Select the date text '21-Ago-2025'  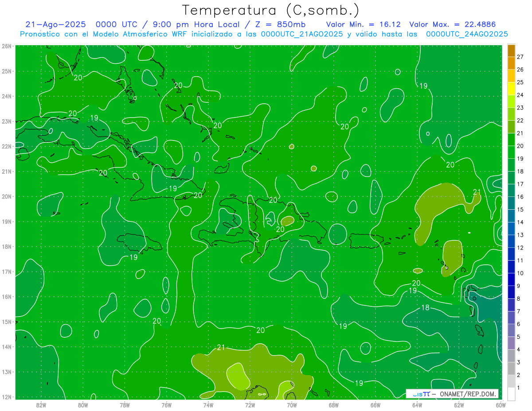[55, 24]
